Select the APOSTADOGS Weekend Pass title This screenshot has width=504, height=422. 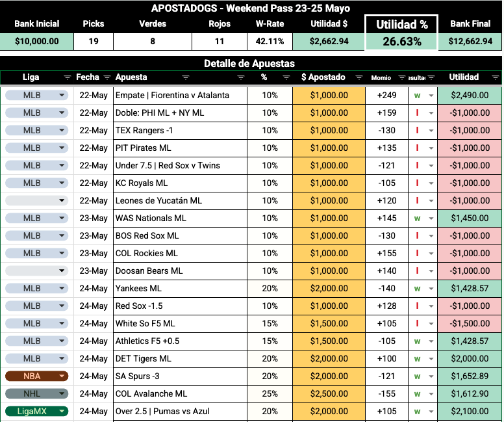tap(251, 8)
